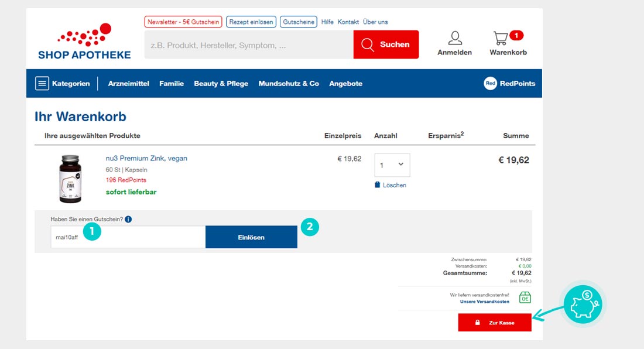Click the Versandkosten label in totals
The image size is (644, 349).
click(471, 266)
